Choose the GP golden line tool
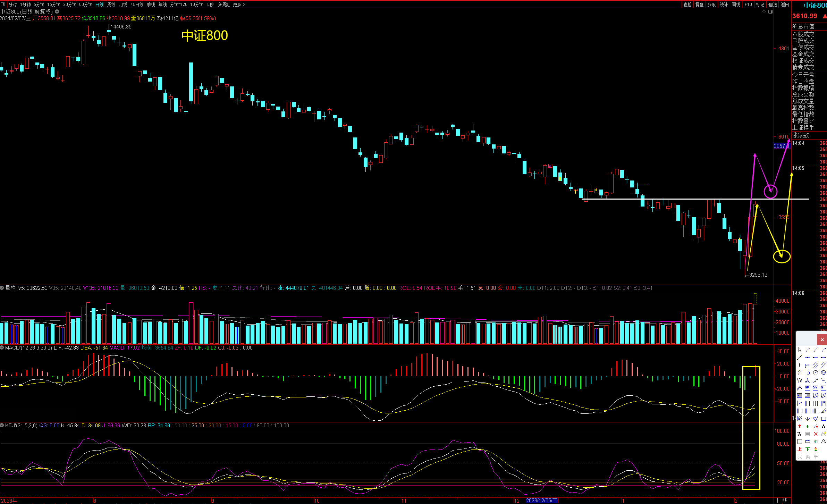827x504 pixels. click(808, 388)
